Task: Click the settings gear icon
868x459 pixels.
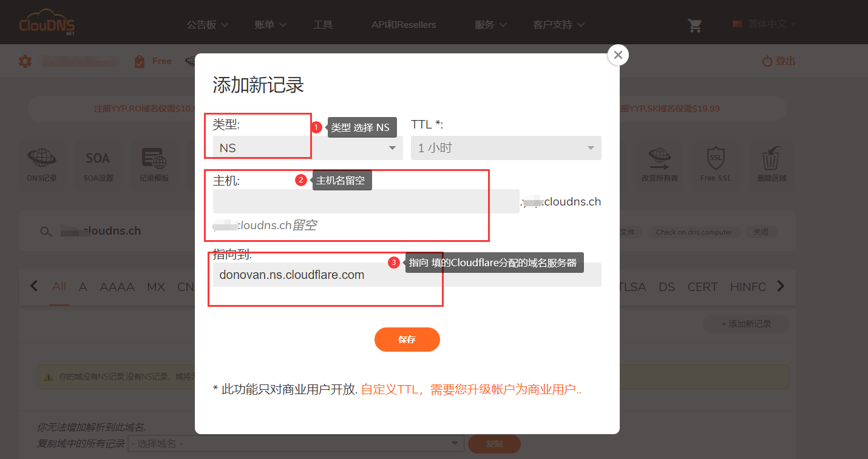Action: pyautogui.click(x=25, y=61)
